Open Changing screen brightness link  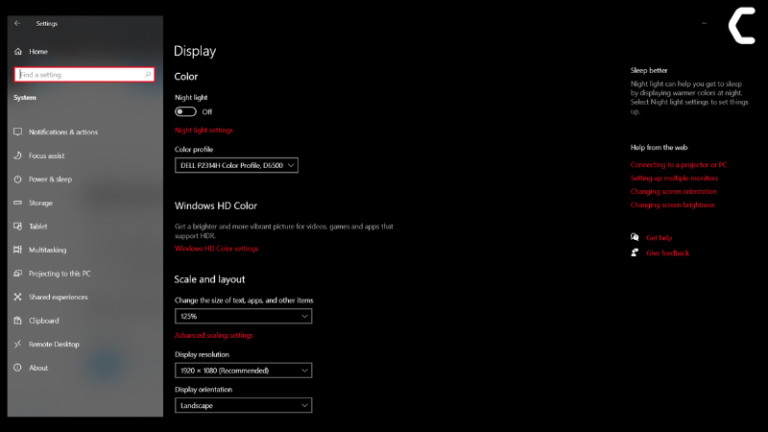point(672,205)
